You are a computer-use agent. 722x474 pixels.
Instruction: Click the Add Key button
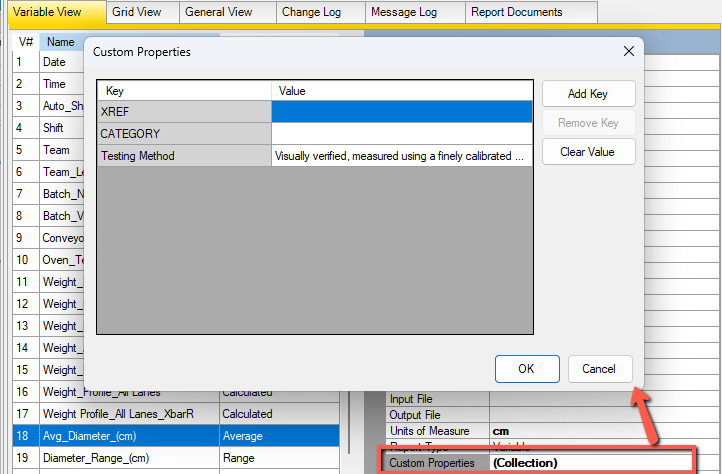pyautogui.click(x=588, y=94)
